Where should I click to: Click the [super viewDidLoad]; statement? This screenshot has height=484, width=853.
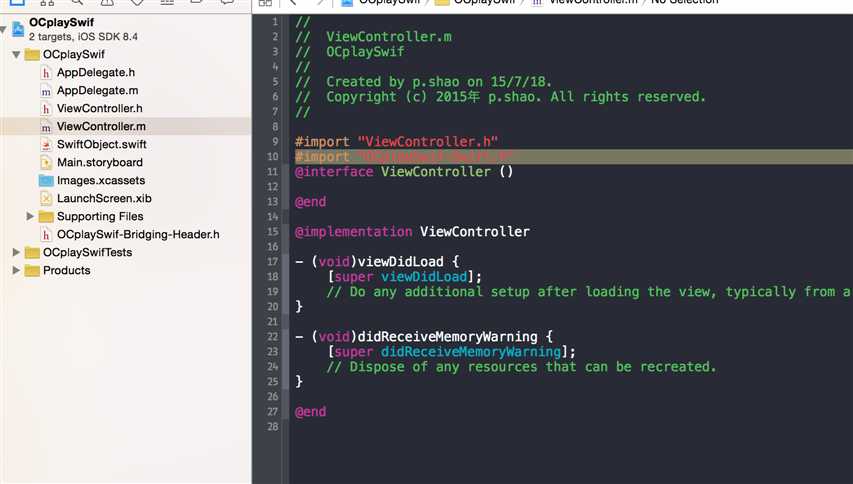pyautogui.click(x=404, y=277)
